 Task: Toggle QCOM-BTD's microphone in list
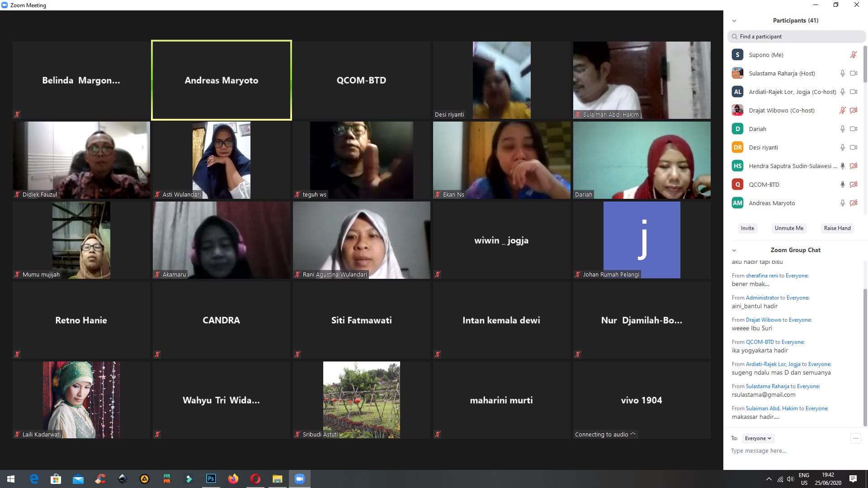coord(842,184)
